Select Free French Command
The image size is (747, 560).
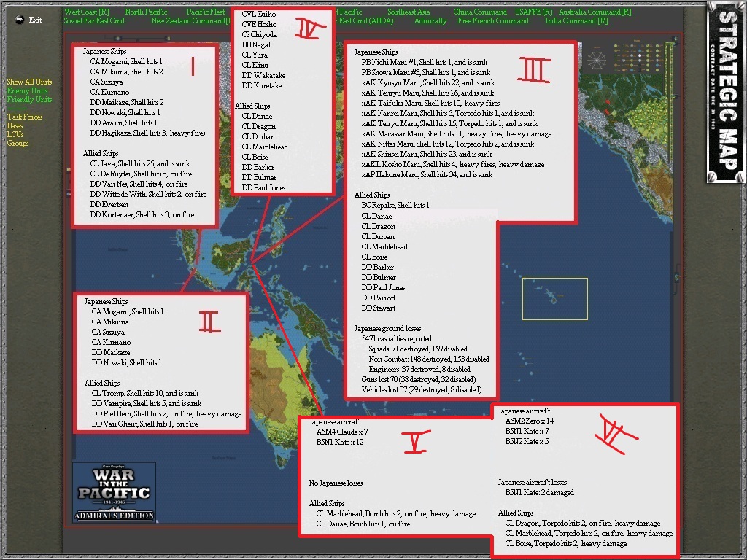(x=493, y=20)
